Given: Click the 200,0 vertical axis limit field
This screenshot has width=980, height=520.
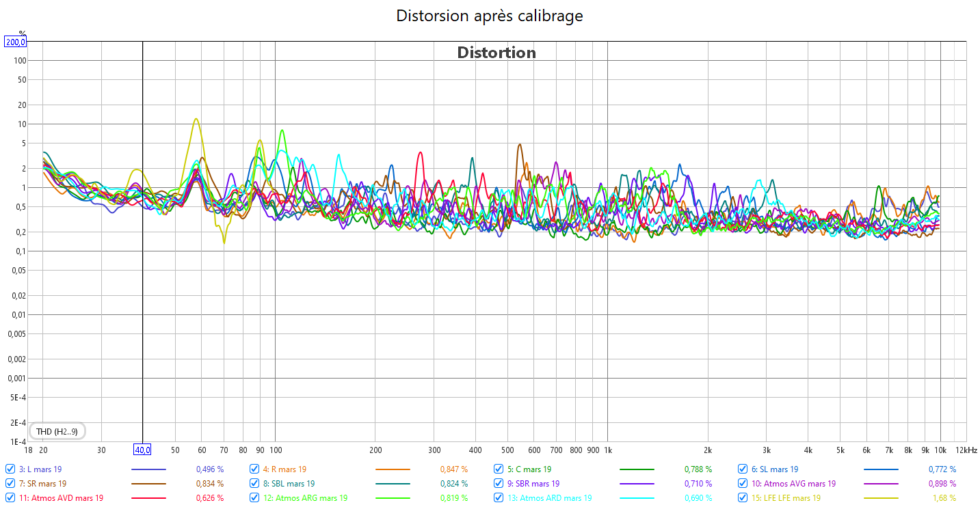Looking at the screenshot, I should click(x=16, y=42).
